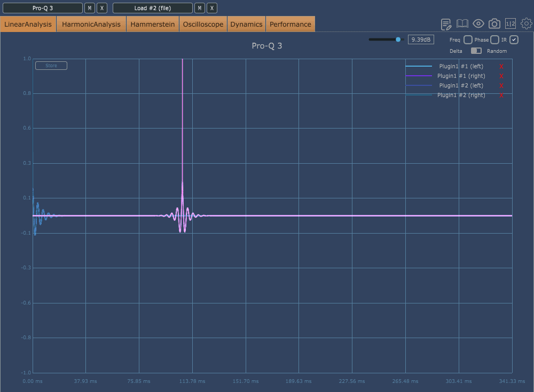The height and width of the screenshot is (392, 534).
Task: Open the Pro-Q 3 plugin selector
Action: click(43, 7)
